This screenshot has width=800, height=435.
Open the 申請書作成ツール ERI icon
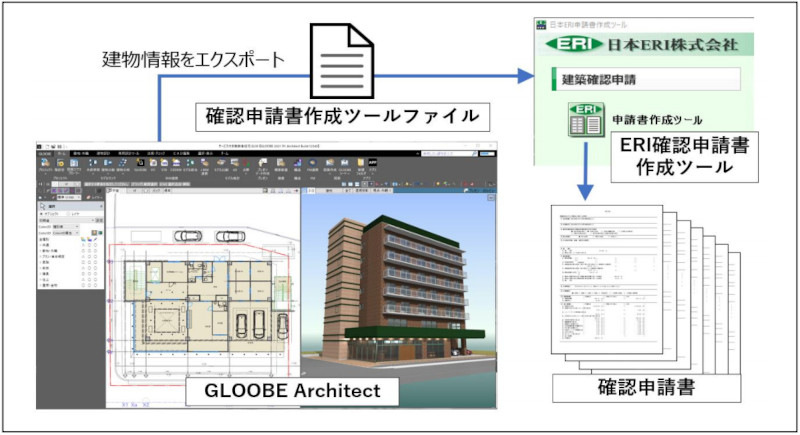(x=586, y=120)
